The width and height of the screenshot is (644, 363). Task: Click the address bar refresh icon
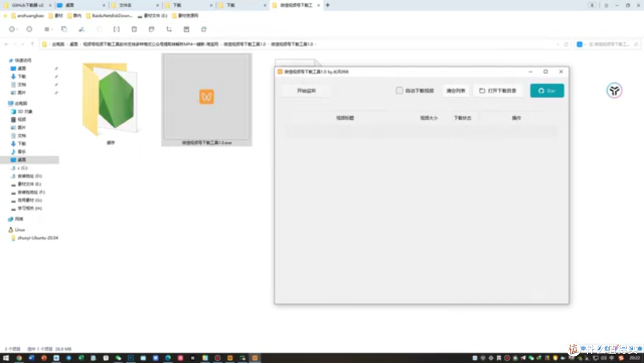pos(566,44)
